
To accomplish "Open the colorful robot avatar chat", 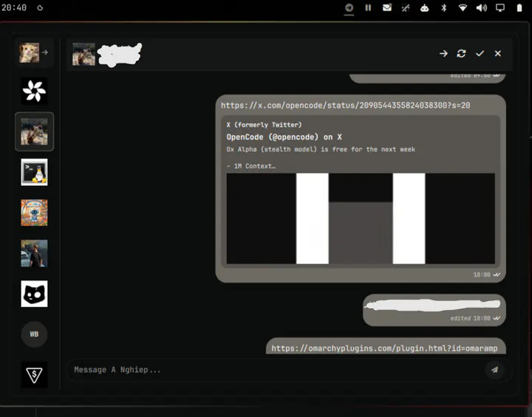I will (x=34, y=213).
